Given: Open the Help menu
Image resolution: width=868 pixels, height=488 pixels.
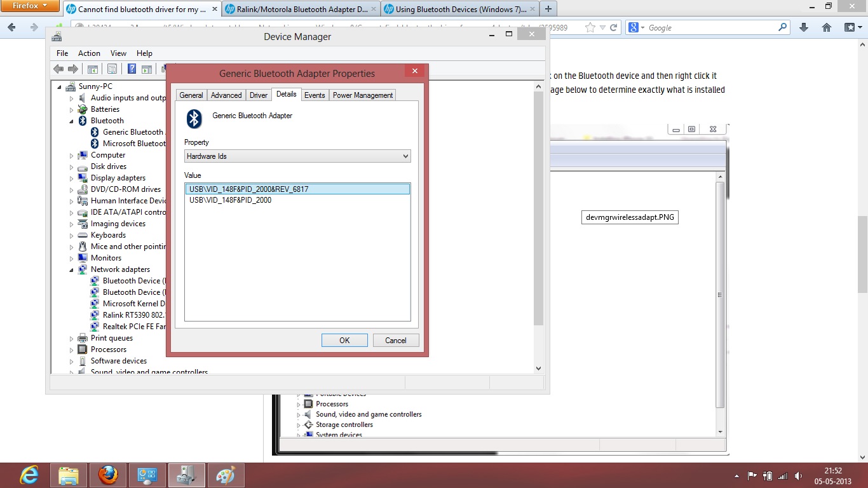Looking at the screenshot, I should [144, 53].
